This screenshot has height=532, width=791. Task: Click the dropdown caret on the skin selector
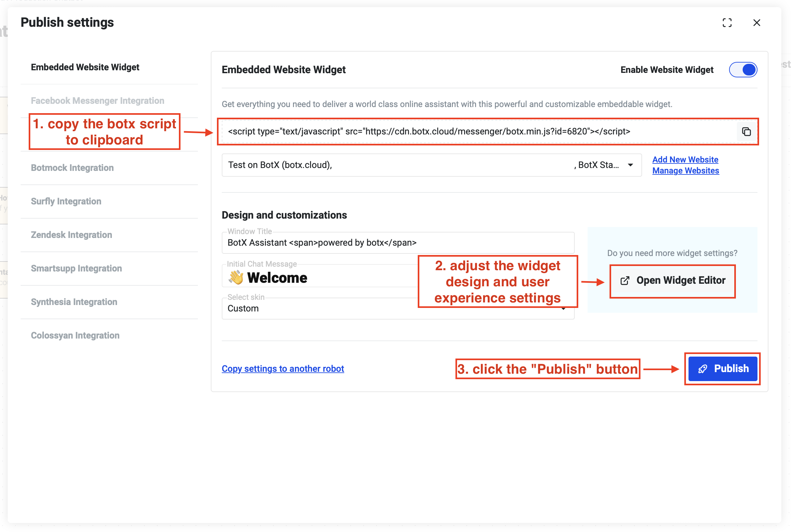(564, 309)
